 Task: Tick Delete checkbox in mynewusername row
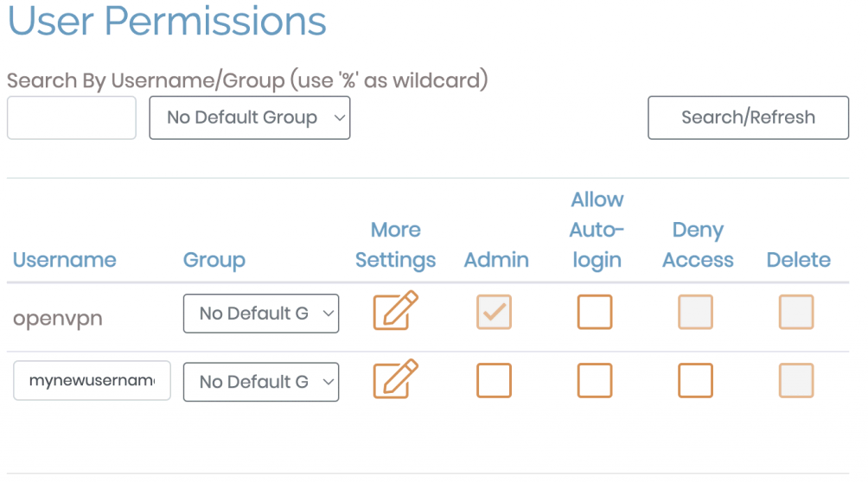coord(796,380)
